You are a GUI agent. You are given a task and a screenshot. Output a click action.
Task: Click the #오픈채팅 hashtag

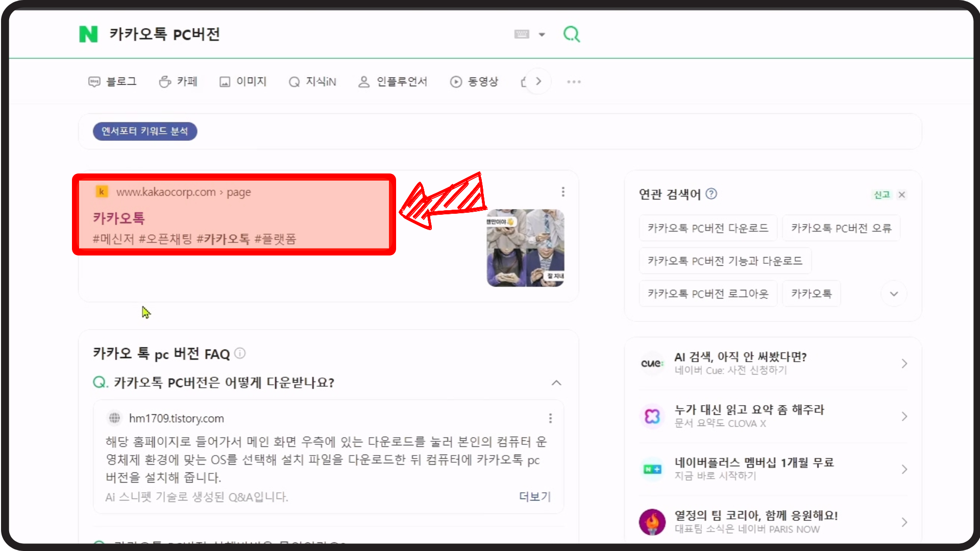pyautogui.click(x=165, y=239)
